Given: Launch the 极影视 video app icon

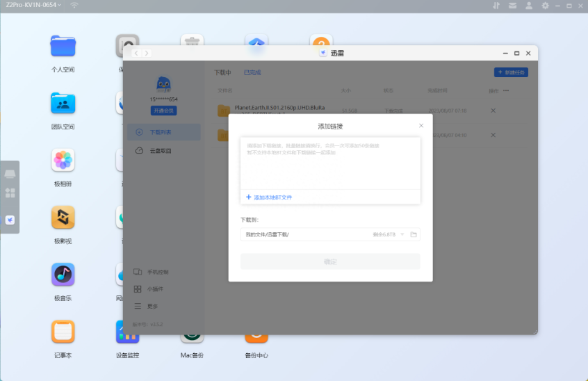Looking at the screenshot, I should pyautogui.click(x=63, y=217).
